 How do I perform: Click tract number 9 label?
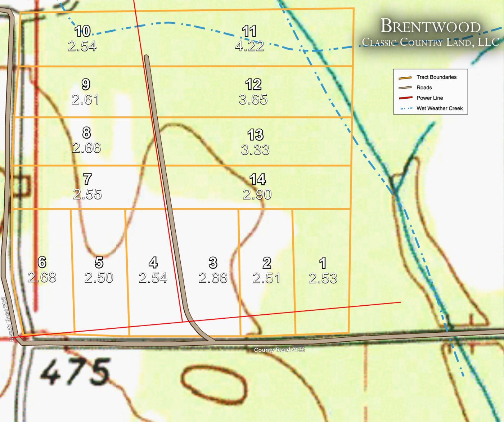(x=86, y=85)
